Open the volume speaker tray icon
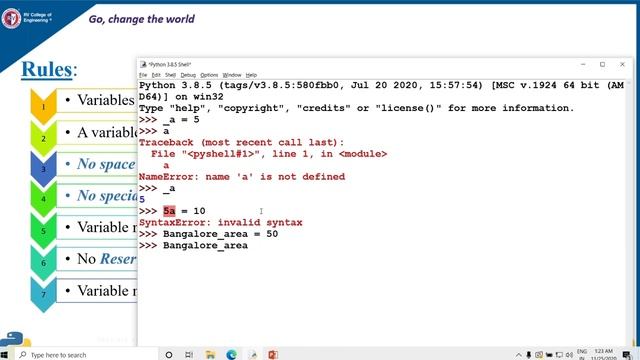The width and height of the screenshot is (640, 360). (x=569, y=355)
